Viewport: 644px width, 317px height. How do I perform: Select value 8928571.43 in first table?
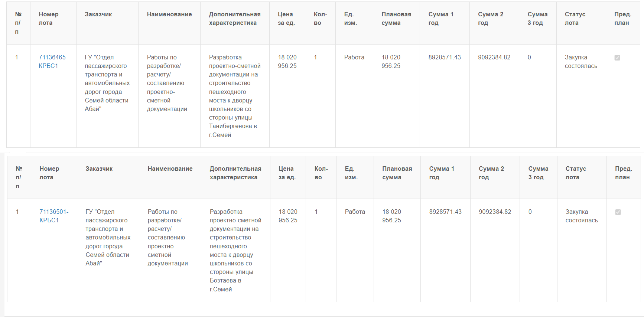coord(445,58)
